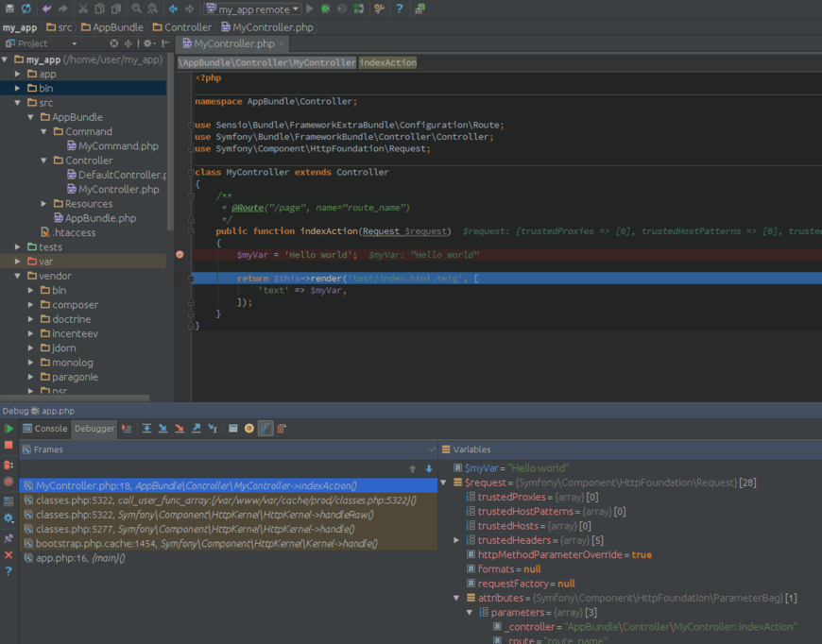Screen dimensions: 822x644
Task: Resume program with green play icon
Action: (x=9, y=429)
